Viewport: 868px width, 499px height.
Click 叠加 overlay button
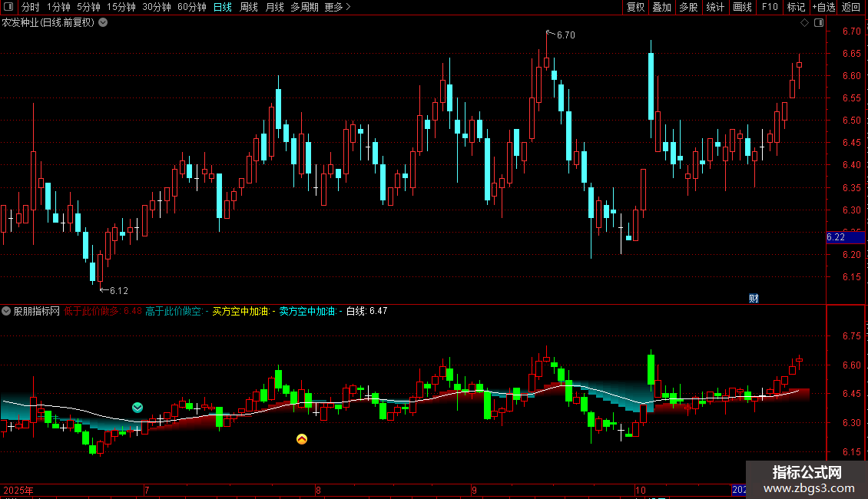pos(661,7)
